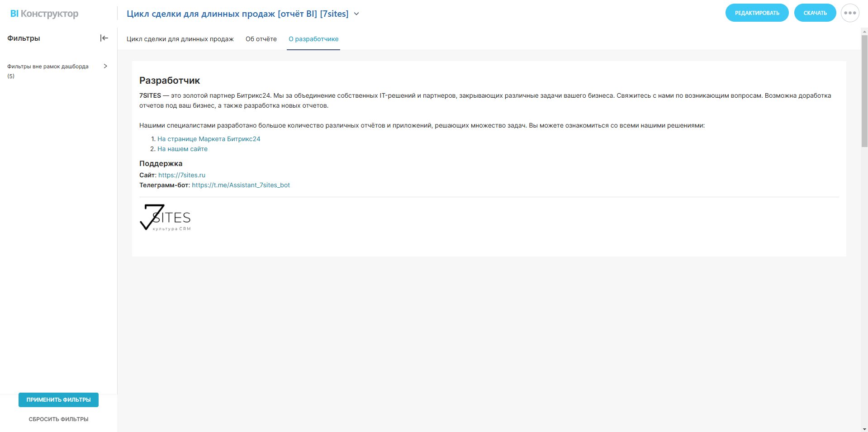Viewport: 868px width, 432px height.
Task: Select the О разработчике tab
Action: point(313,39)
